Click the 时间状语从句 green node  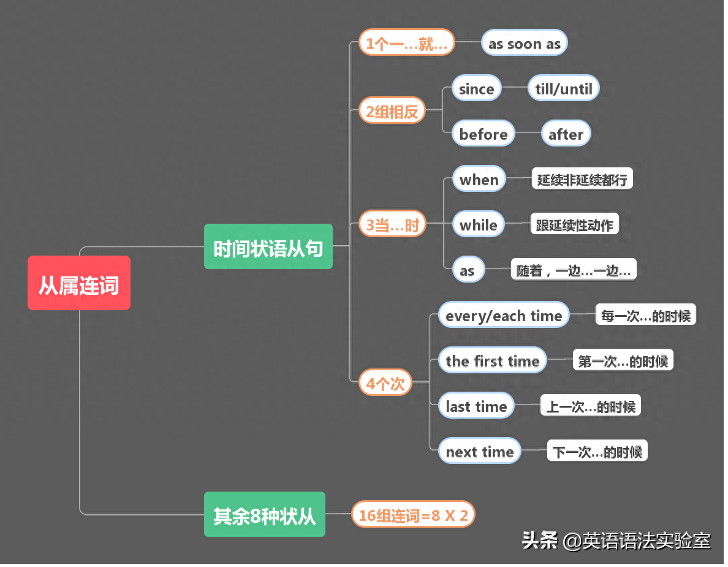click(x=268, y=247)
